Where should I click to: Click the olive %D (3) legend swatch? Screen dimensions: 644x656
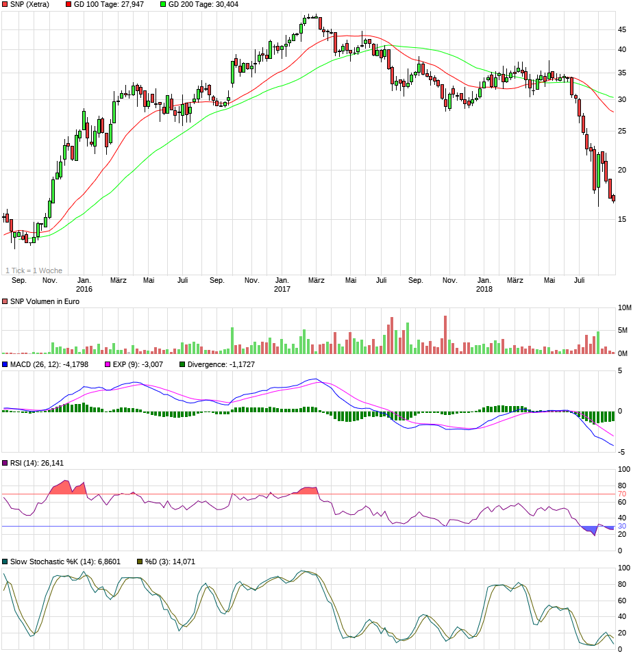pyautogui.click(x=140, y=562)
